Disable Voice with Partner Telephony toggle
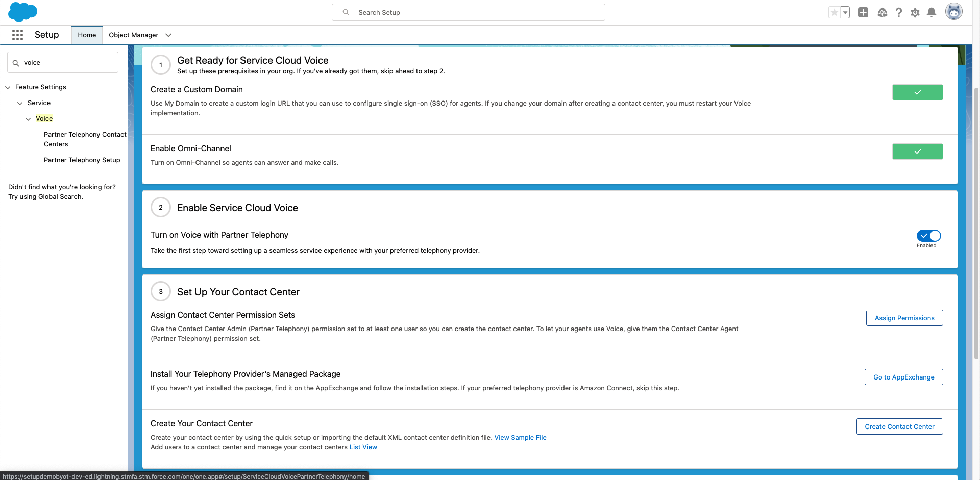Screen dimensions: 980x480 click(x=928, y=236)
